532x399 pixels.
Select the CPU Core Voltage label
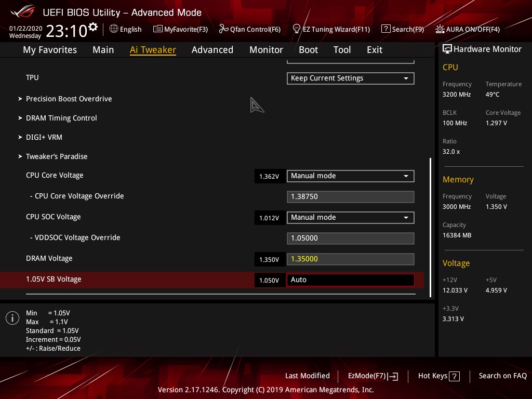55,176
